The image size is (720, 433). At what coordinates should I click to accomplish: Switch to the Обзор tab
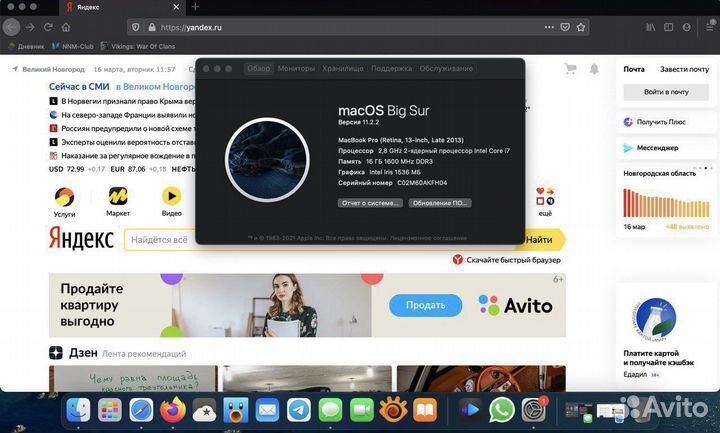[259, 68]
